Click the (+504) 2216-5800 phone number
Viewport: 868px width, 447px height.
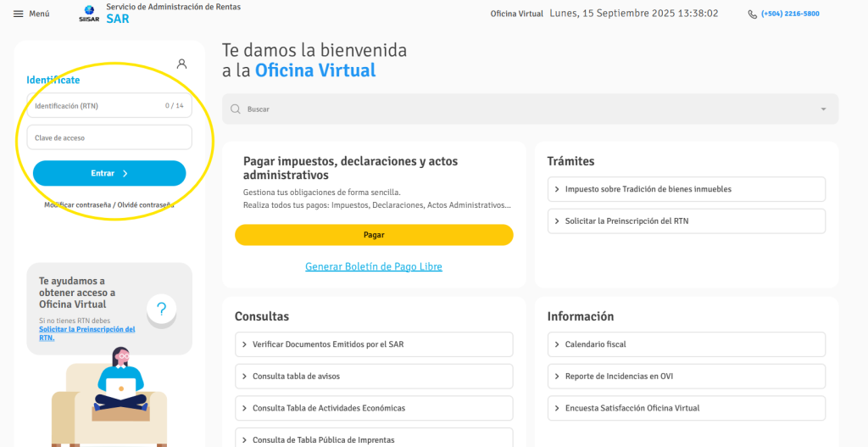(790, 14)
